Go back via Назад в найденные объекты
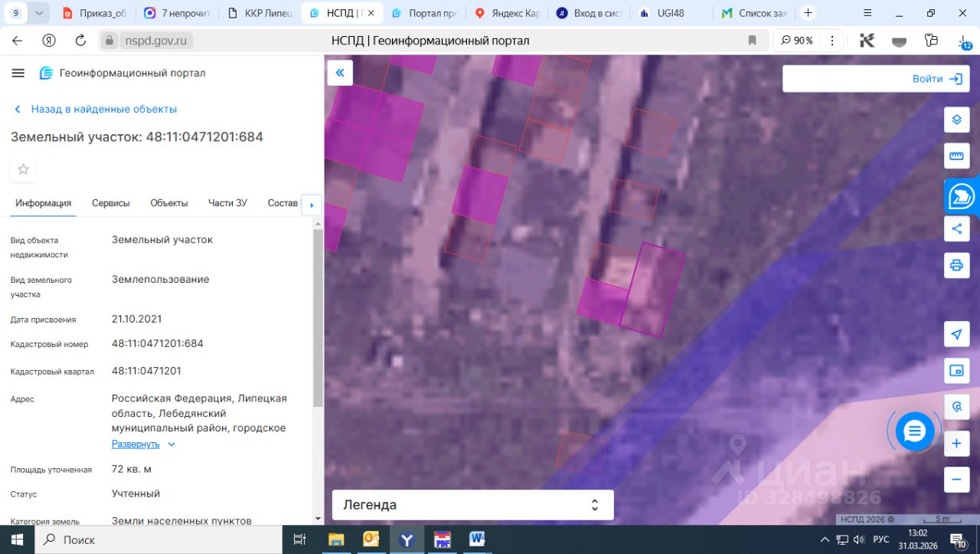980x554 pixels. 96,109
